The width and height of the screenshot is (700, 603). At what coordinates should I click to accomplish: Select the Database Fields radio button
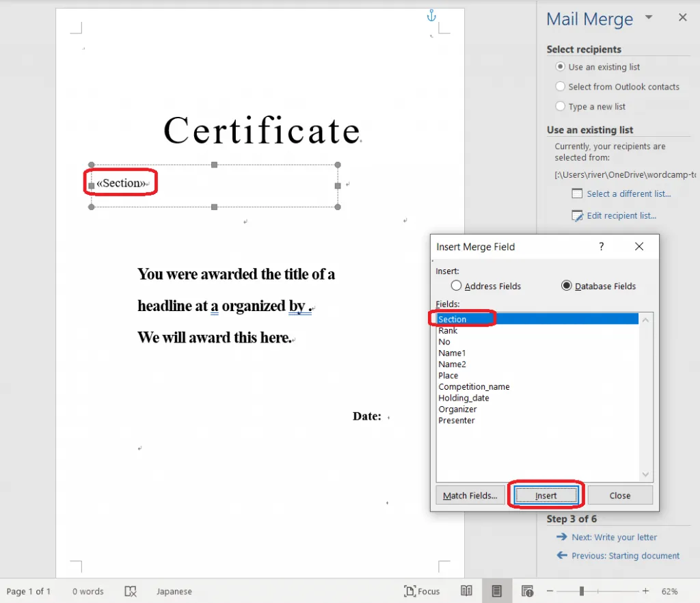point(566,286)
